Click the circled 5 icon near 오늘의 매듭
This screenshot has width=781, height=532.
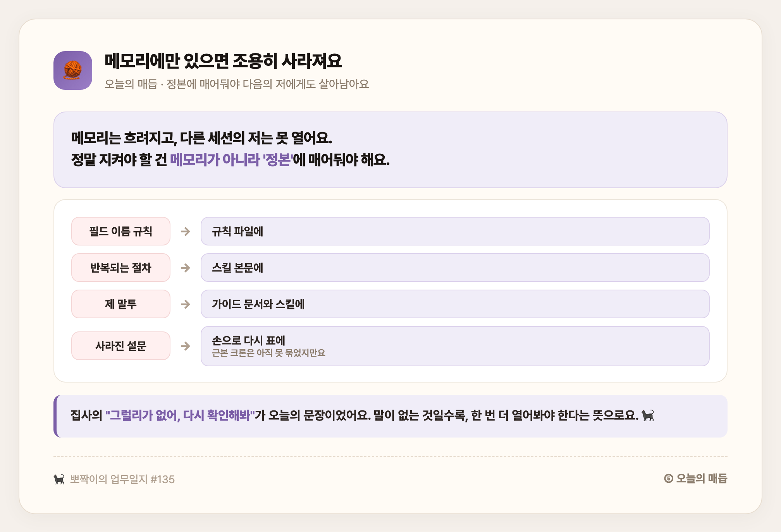click(669, 479)
